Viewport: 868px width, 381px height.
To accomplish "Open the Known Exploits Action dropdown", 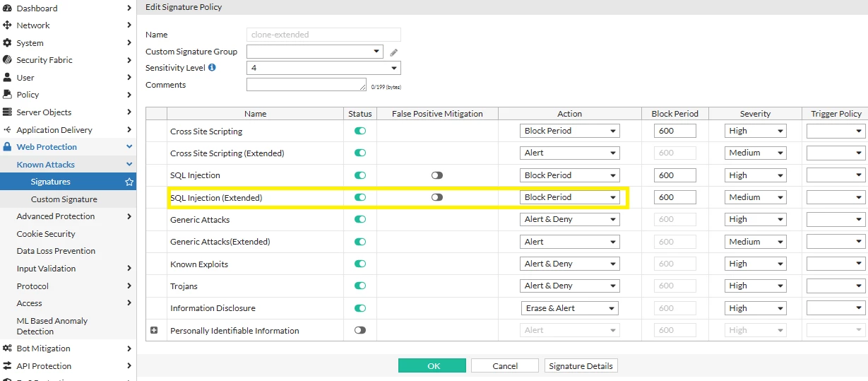I will pos(570,264).
